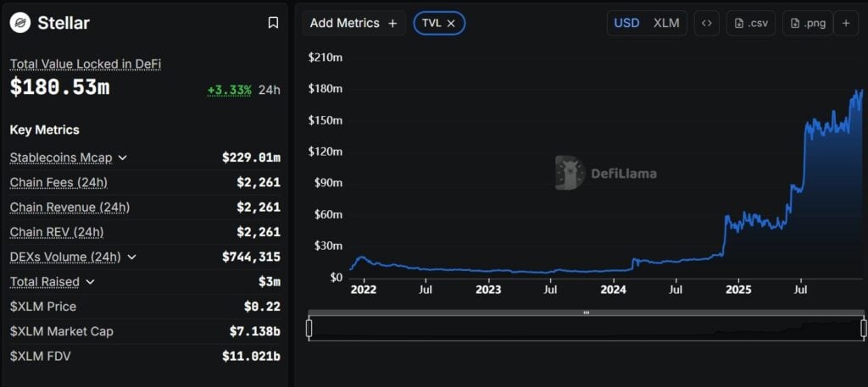This screenshot has height=387, width=868.
Task: Expand the Stablecoins Mcap row
Action: point(122,158)
